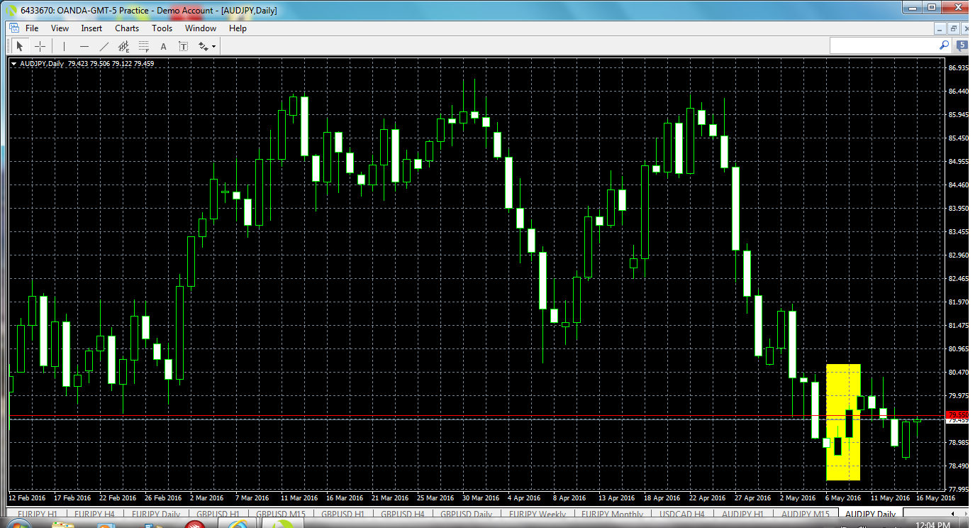Restore down the inner chart window
This screenshot has width=980, height=528.
coord(954,28)
